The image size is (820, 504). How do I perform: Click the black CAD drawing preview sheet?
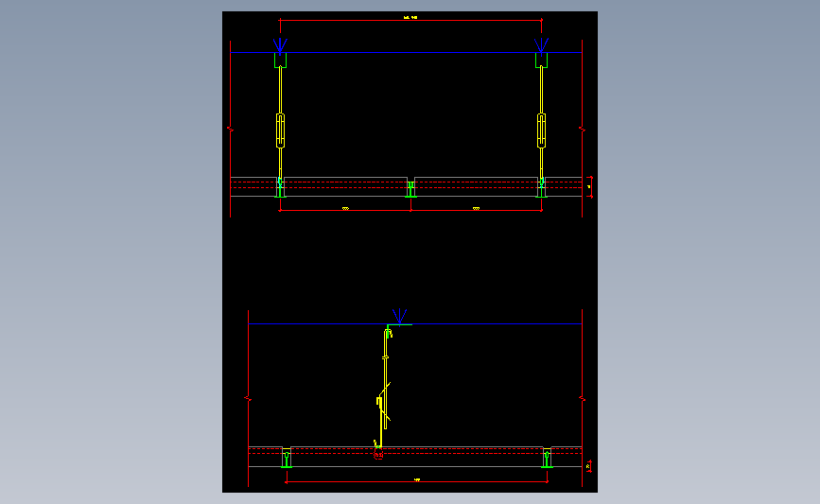[x=410, y=252]
